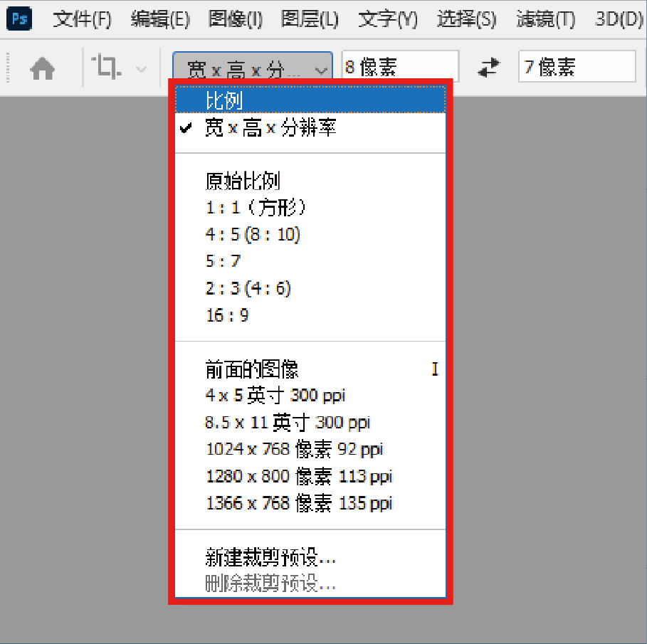The width and height of the screenshot is (647, 644).
Task: Click 新建裁剪预设... to create preset
Action: [x=270, y=557]
